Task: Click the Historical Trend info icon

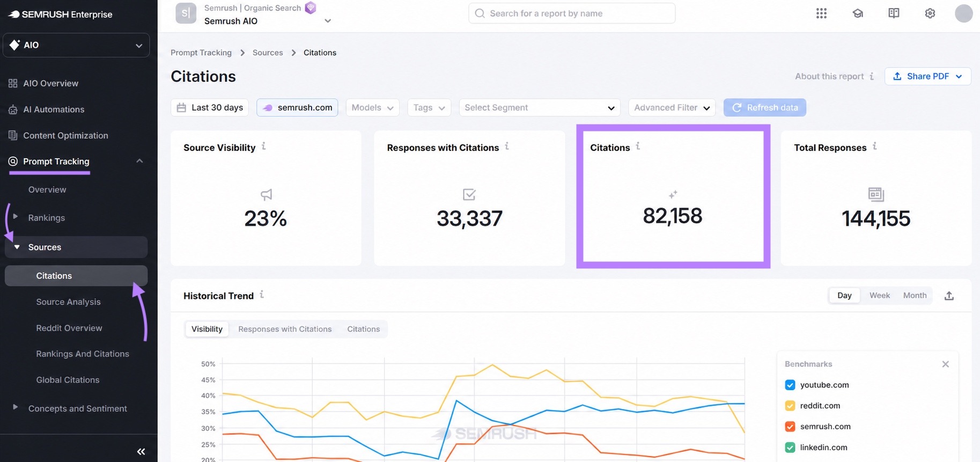Action: pos(262,295)
